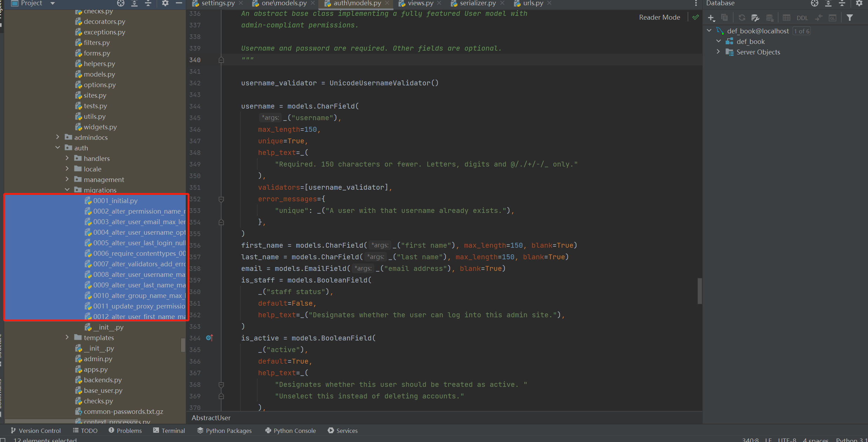This screenshot has width=868, height=442.
Task: Collapse the migrations folder
Action: click(x=67, y=190)
